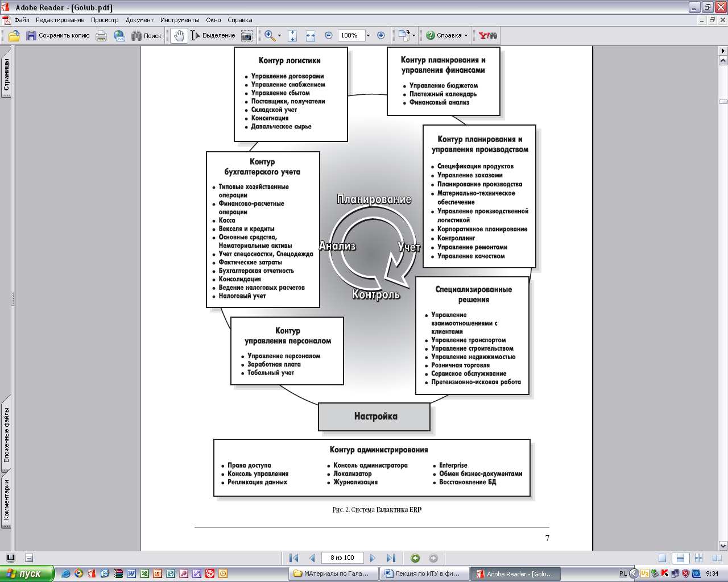The image size is (728, 582).
Task: Click the vertical scrollbar thumb
Action: pyautogui.click(x=723, y=102)
